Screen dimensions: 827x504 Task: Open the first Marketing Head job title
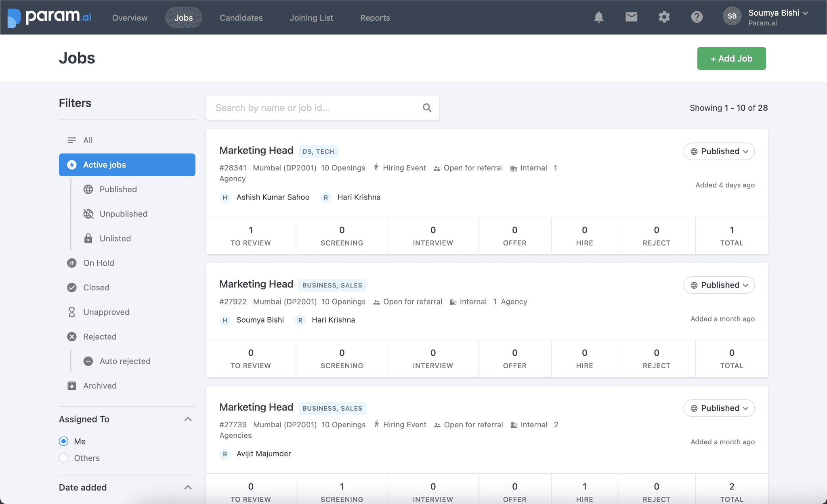256,151
